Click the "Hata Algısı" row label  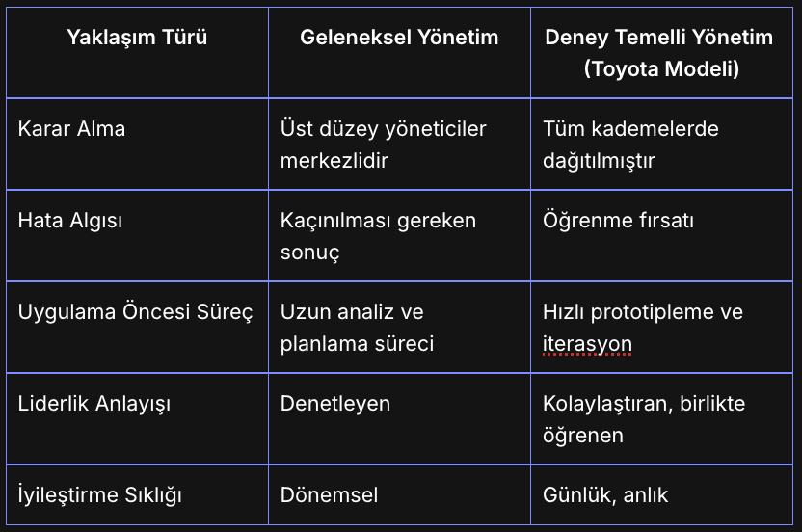70,220
